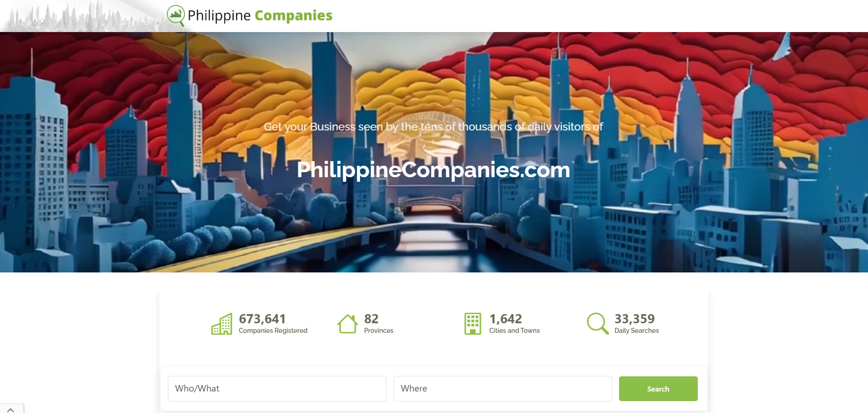Click the 'Get your Business seen' banner text
868x413 pixels.
point(433,127)
